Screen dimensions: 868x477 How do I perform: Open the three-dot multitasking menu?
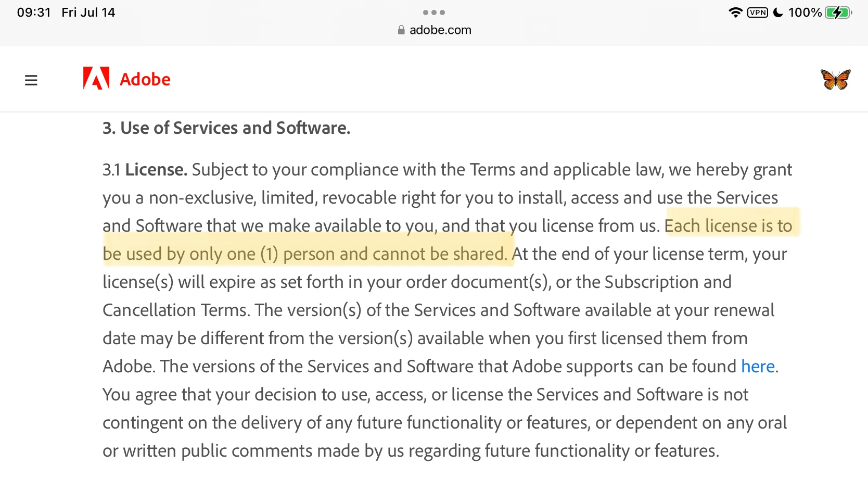[434, 12]
